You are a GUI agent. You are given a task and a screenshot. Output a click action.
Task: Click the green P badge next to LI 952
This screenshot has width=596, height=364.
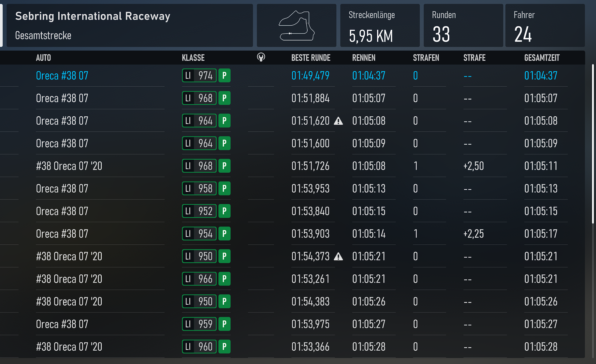[225, 211]
